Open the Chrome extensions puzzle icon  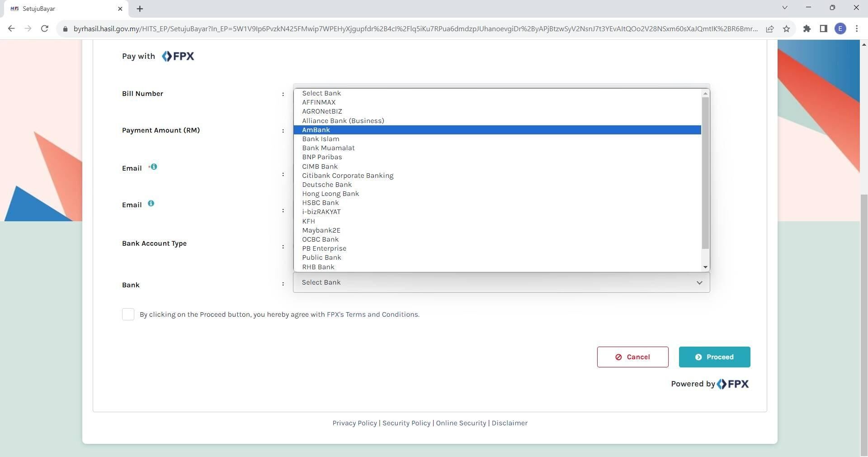[807, 29]
